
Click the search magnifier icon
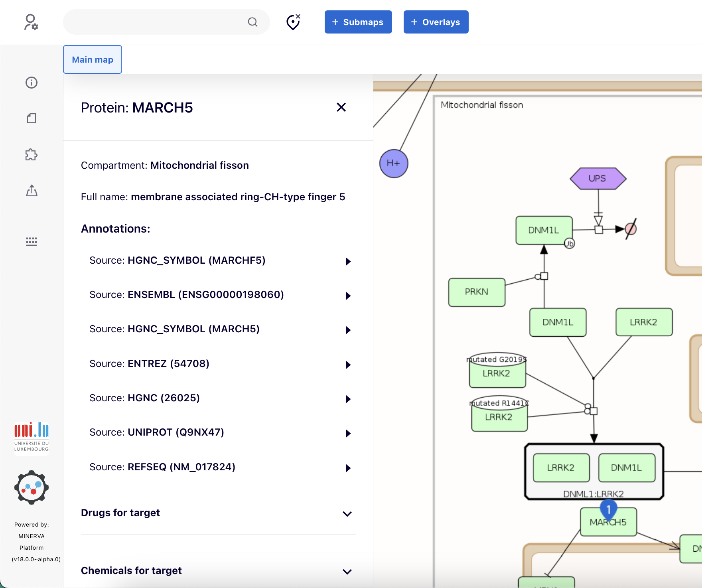point(252,22)
